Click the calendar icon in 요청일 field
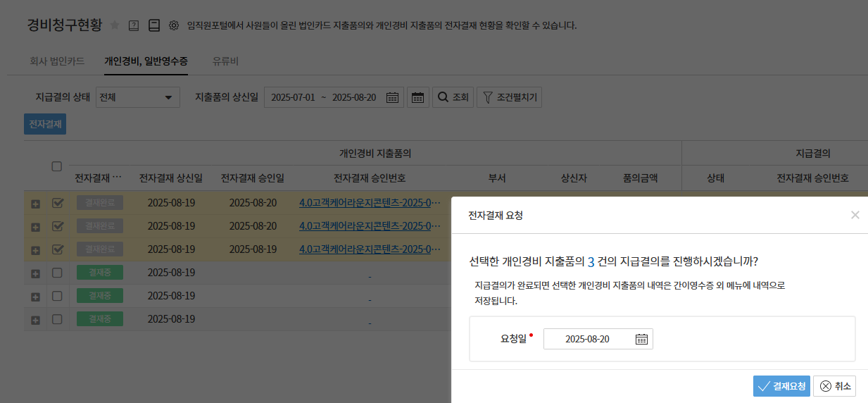Screen dimensions: 868x403 (641, 339)
